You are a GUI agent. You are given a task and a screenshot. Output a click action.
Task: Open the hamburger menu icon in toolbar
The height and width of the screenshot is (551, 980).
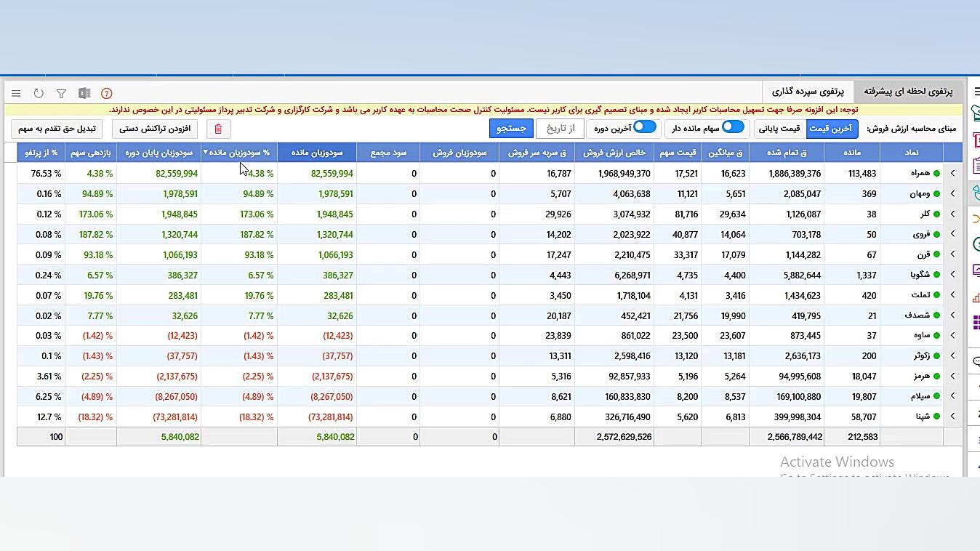[x=16, y=93]
